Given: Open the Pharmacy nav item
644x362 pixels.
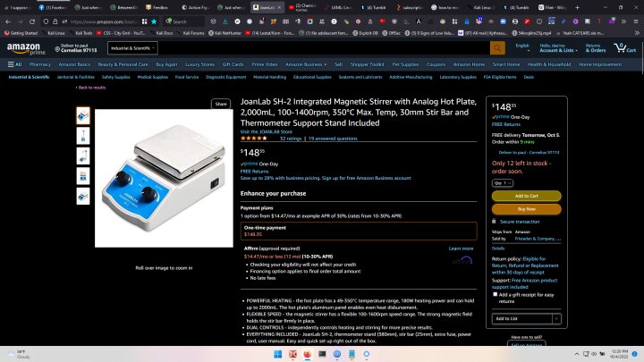Looking at the screenshot, I should click(40, 64).
